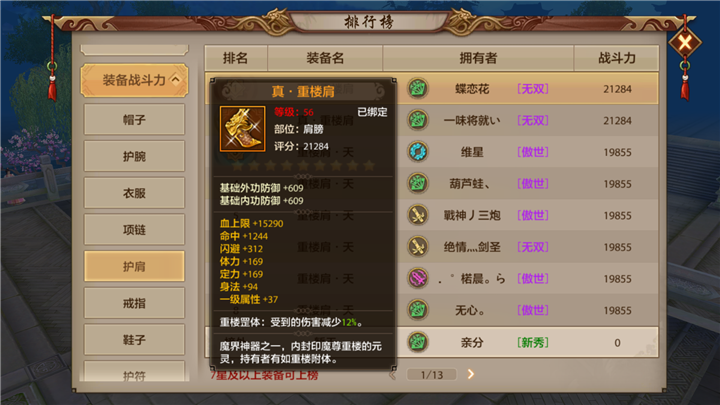The image size is (720, 405).
Task: Click the green class icon beside 葫芦娃
Action: coord(418,183)
